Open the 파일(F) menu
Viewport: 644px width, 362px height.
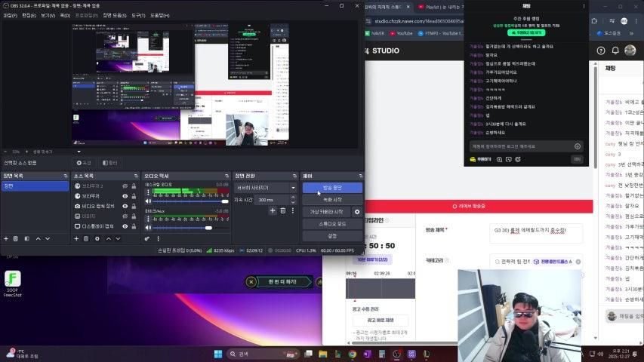coord(10,15)
